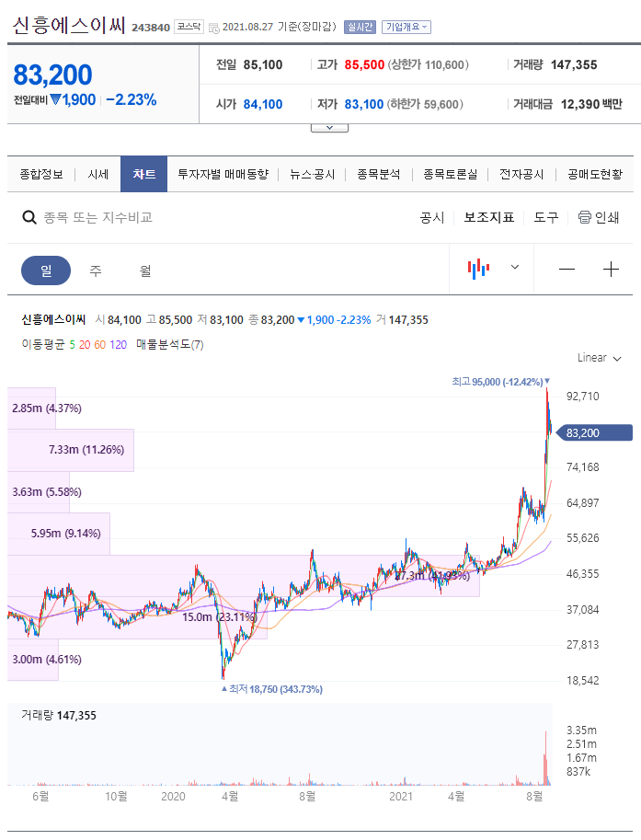
Task: Click the 저가 83,100 value
Action: pos(363,104)
